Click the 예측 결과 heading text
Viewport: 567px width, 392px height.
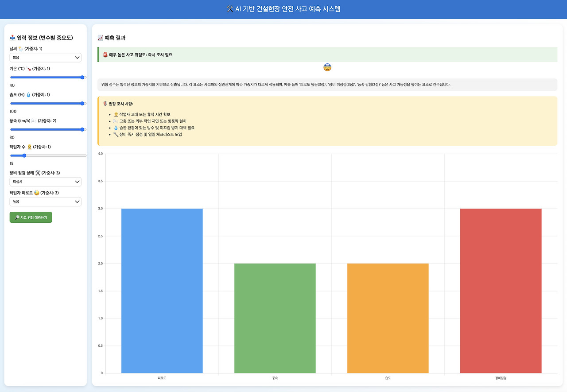[115, 38]
